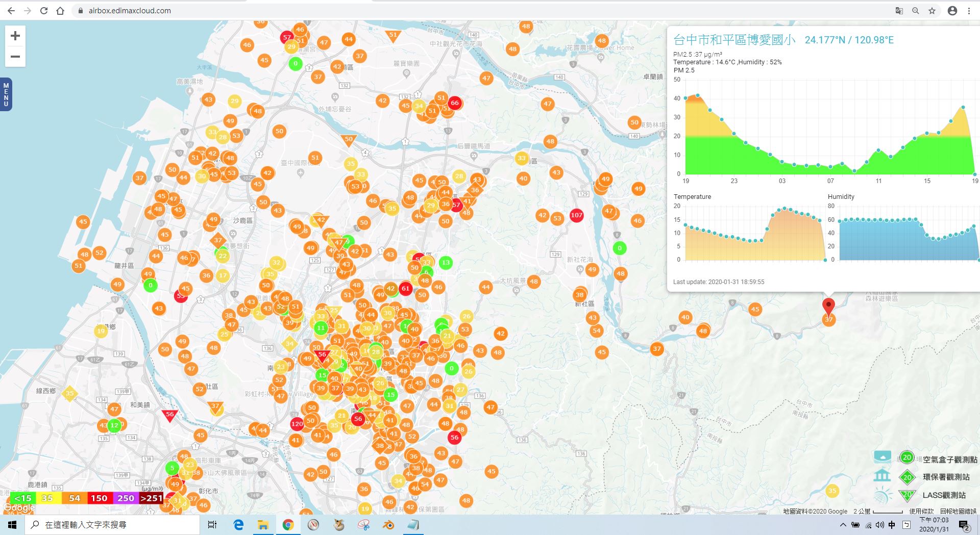980x535 pixels.
Task: Click the 台中市和平區博愛國小 station title
Action: 734,40
